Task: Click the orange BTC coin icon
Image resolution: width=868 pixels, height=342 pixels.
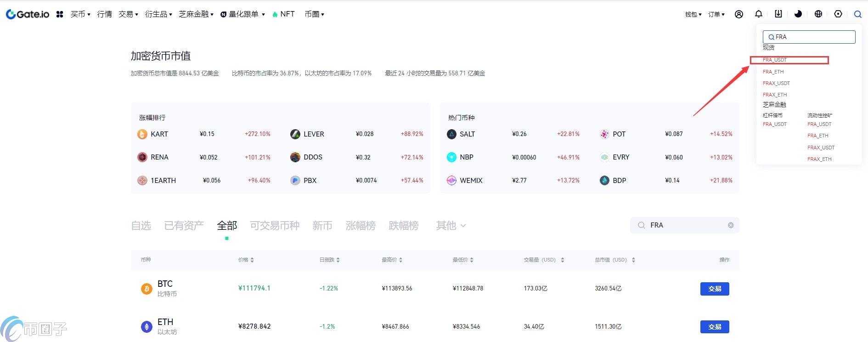Action: tap(147, 289)
